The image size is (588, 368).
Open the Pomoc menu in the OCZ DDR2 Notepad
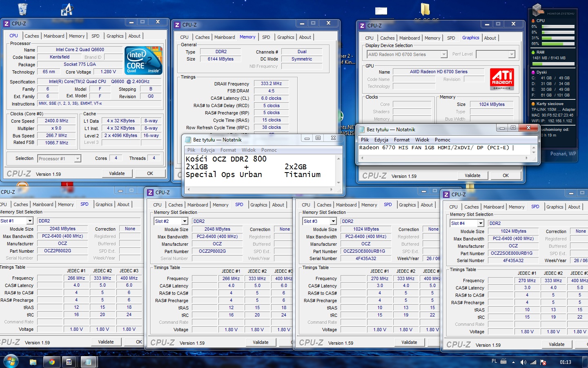tap(269, 150)
